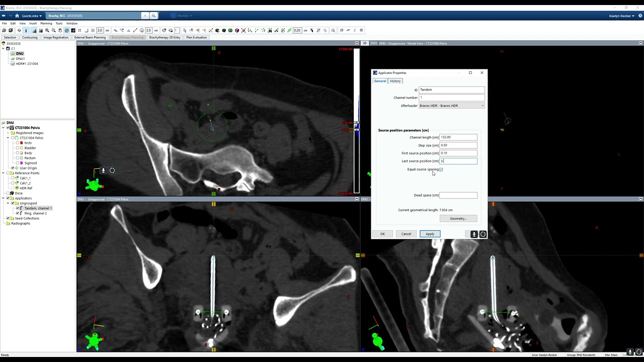Click the measure distance ruler tool
Screen dimensions: 644x362
tap(135, 30)
